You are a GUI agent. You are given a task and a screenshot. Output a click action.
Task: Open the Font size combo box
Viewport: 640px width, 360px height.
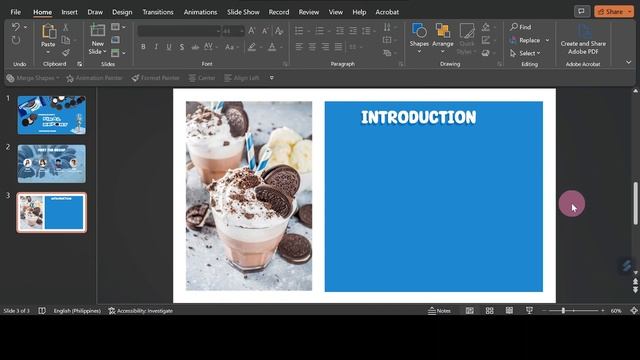(x=233, y=31)
